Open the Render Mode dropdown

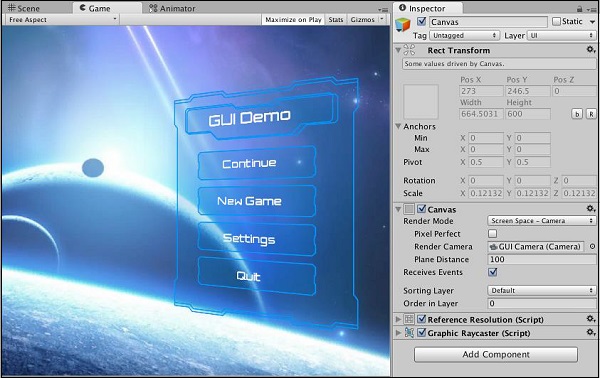click(x=541, y=221)
